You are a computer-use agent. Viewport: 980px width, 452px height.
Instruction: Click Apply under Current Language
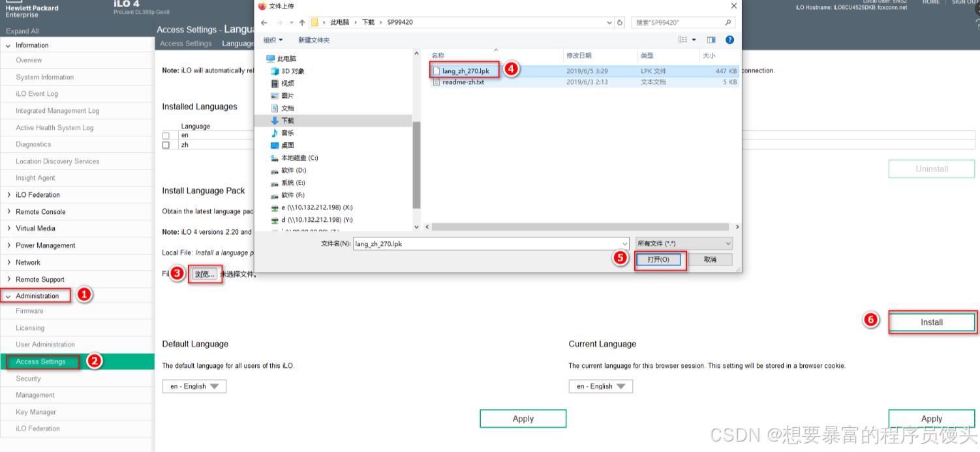point(932,419)
